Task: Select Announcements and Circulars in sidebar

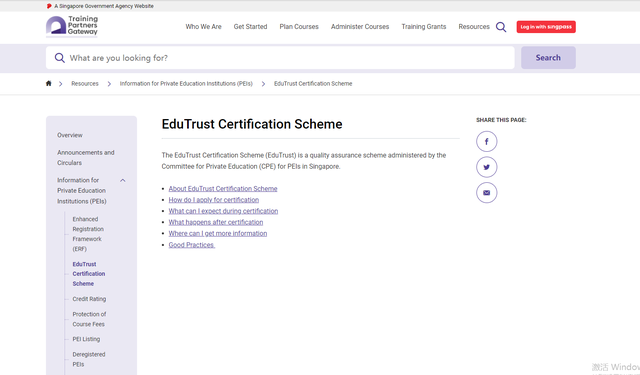Action: [x=86, y=158]
